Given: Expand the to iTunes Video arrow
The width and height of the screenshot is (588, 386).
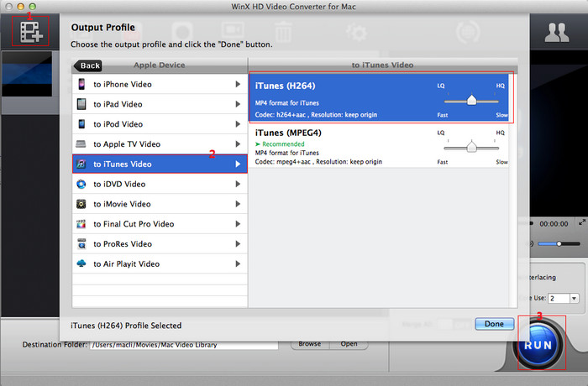Looking at the screenshot, I should 238,164.
